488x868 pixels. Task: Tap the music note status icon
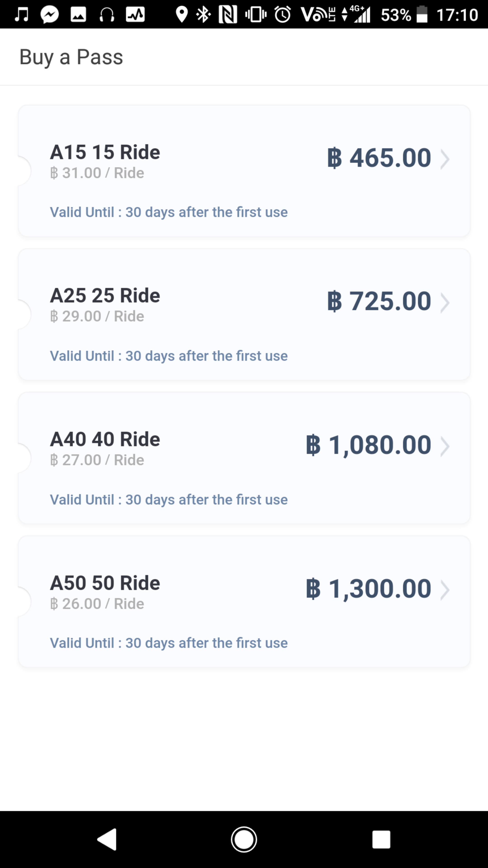click(x=21, y=14)
